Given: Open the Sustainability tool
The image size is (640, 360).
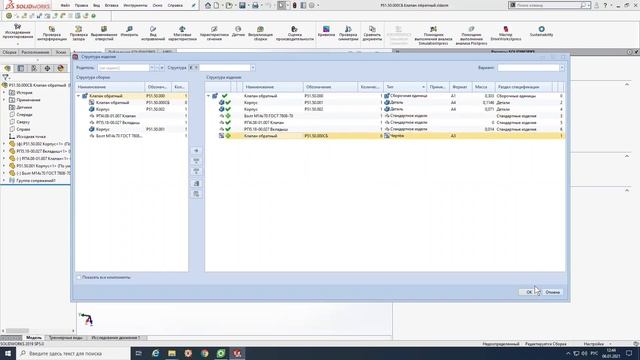Looking at the screenshot, I should 541,32.
